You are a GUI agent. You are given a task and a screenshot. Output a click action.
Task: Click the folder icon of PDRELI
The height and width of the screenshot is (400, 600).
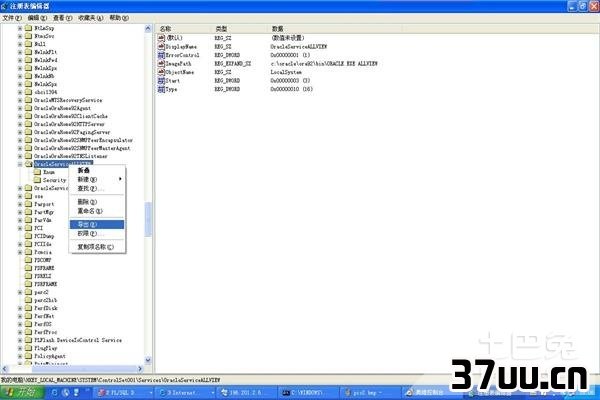click(x=28, y=276)
